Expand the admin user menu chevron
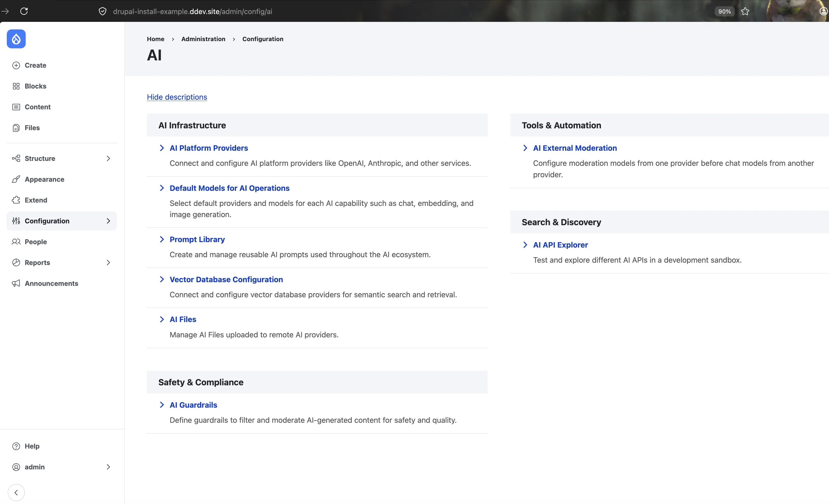Image resolution: width=829 pixels, height=504 pixels. (108, 467)
